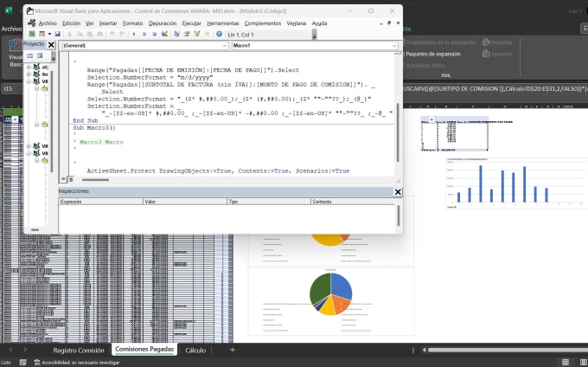
Task: Click the Contexto column header
Action: click(353, 202)
